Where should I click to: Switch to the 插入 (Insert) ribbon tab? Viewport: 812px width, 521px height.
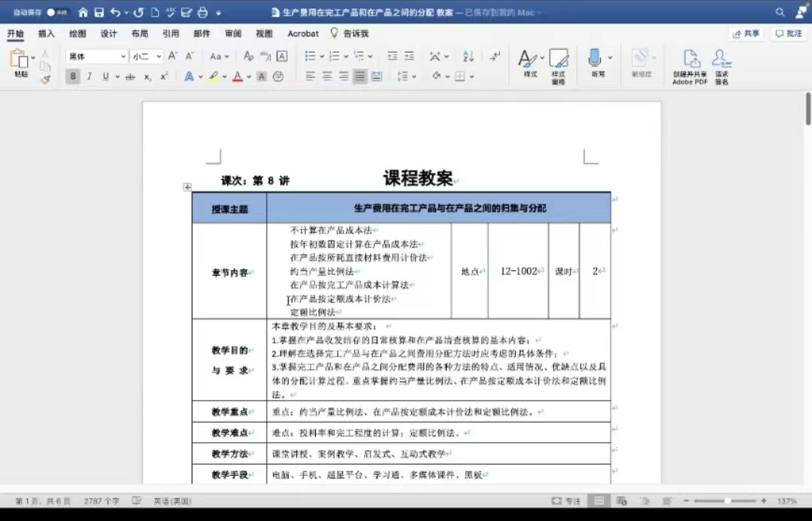point(47,34)
